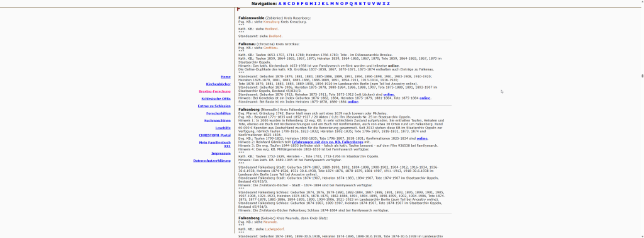Open the Neurode link under Falkenberg

(x=270, y=222)
